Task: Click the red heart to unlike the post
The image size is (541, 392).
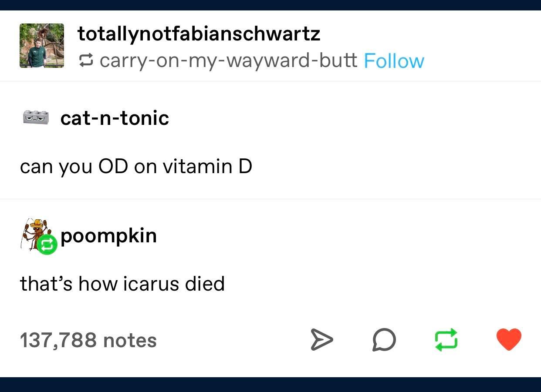Action: click(x=508, y=339)
